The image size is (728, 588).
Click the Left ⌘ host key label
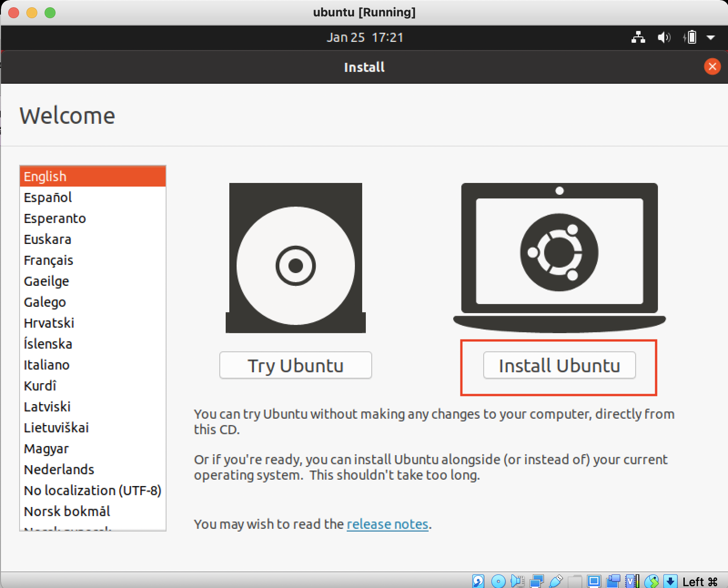pos(700,582)
